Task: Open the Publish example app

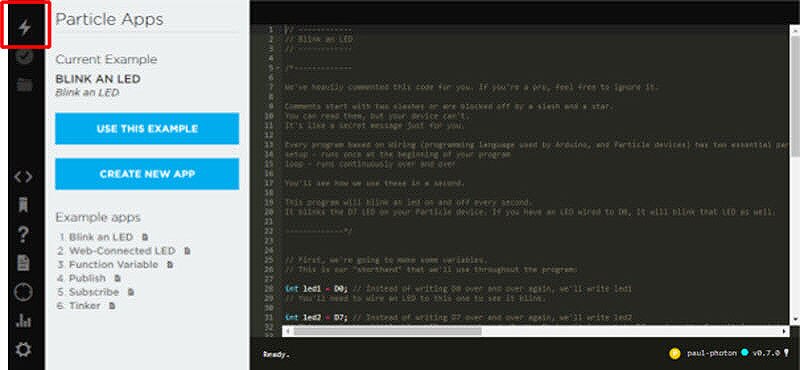Action: pyautogui.click(x=87, y=279)
